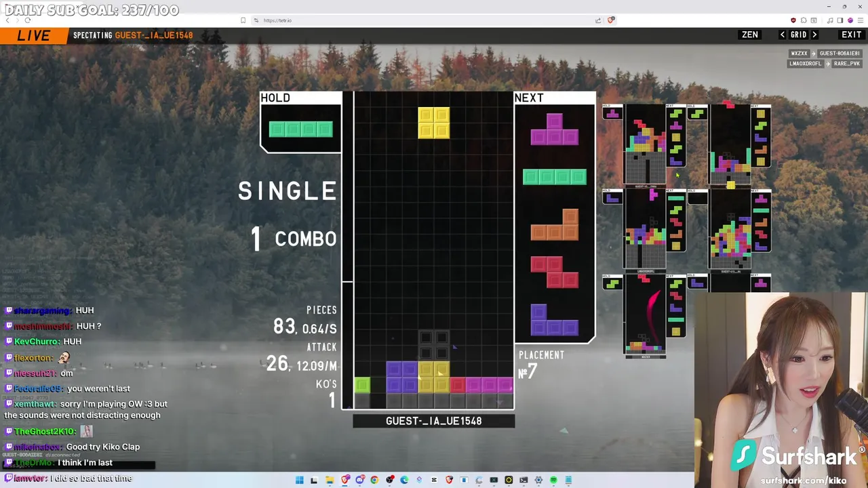868x488 pixels.
Task: Click the GUEST-_IA_UE1548 name plate under the board
Action: [x=433, y=421]
